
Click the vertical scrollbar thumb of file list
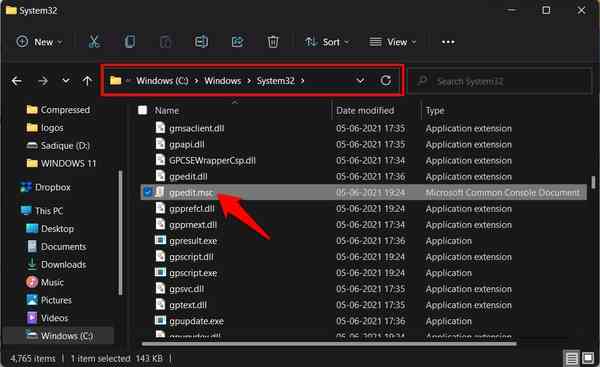pyautogui.click(x=593, y=182)
